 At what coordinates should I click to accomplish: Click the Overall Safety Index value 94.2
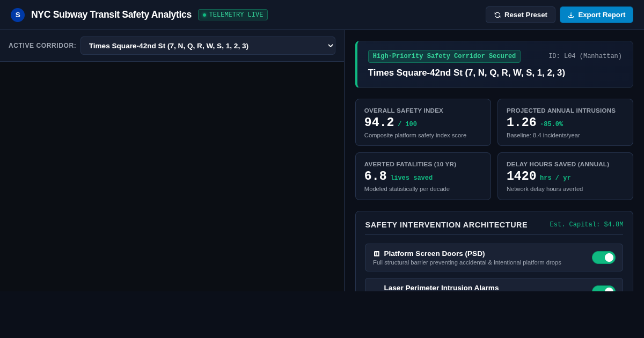pos(379,123)
